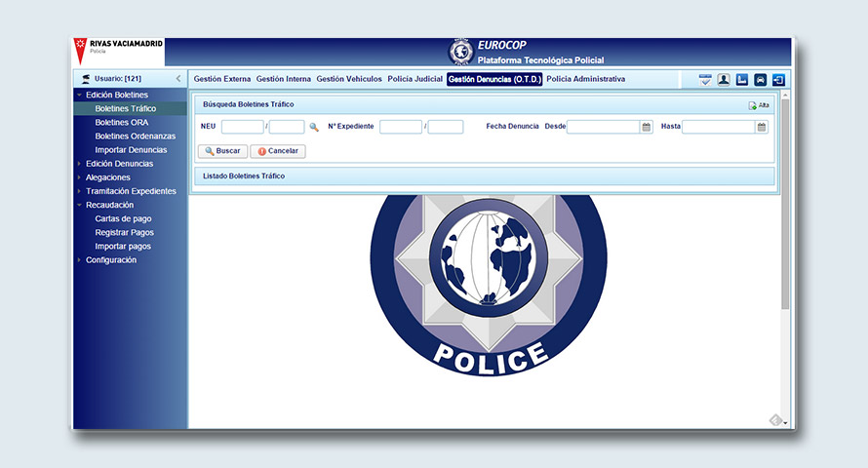This screenshot has height=468, width=868.
Task: Expand the Tramitación Expedientes tree node
Action: coord(79,191)
